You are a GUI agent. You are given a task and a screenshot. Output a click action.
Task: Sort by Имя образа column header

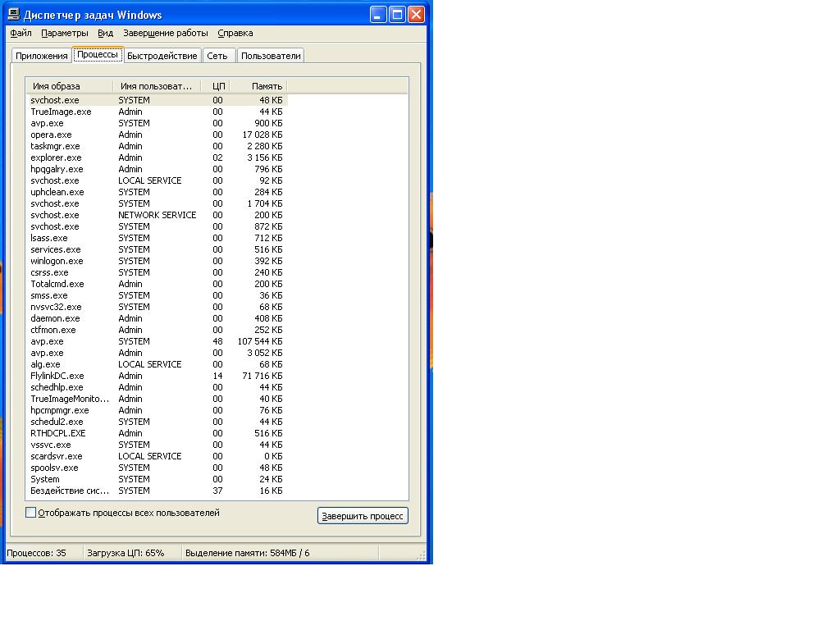coord(69,86)
